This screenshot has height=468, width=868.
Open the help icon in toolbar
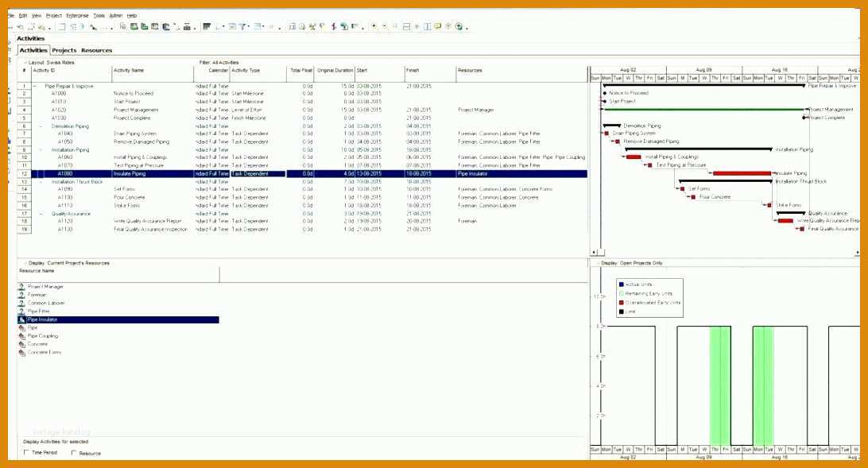coord(459,26)
